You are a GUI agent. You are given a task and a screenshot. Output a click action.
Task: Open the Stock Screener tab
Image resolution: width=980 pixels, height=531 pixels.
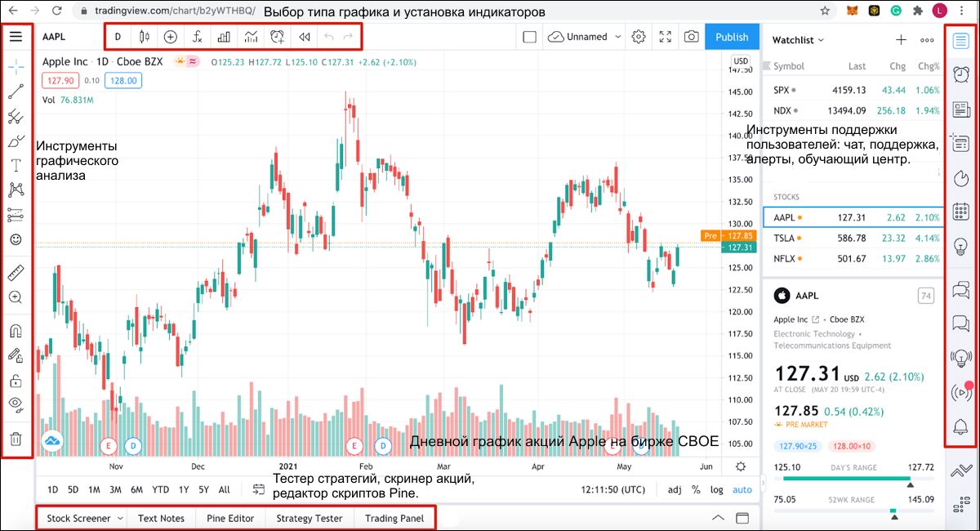tap(78, 518)
